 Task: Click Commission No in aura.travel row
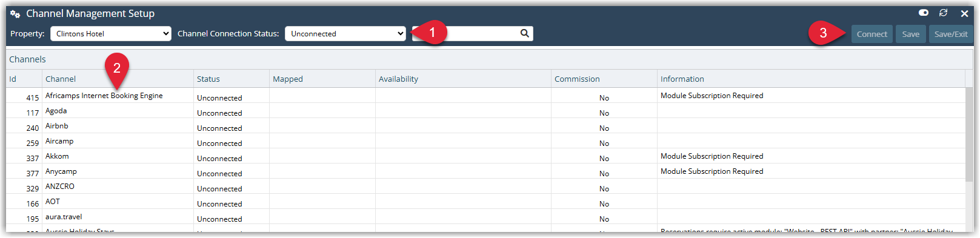604,219
